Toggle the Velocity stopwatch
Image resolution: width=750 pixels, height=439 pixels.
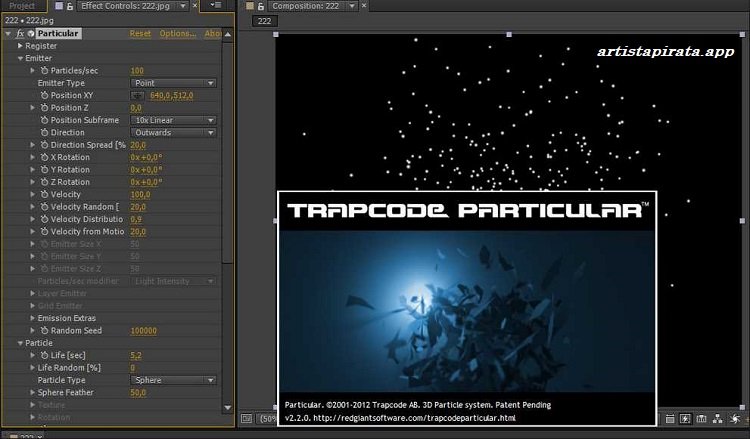44,195
